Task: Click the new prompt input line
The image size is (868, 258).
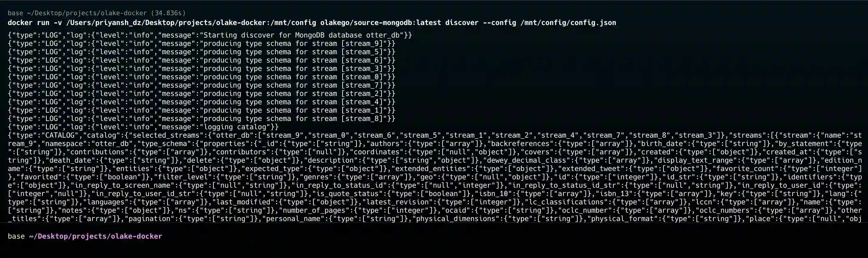Action: 434,237
